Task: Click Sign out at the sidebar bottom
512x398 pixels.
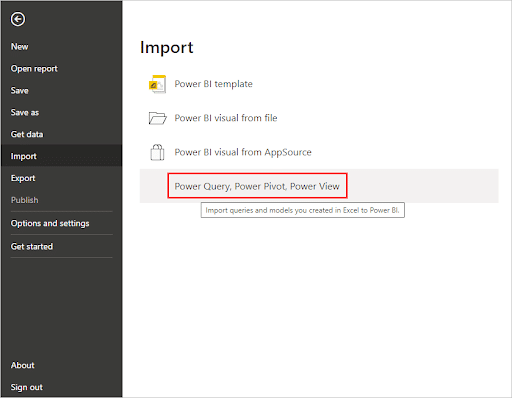Action: pyautogui.click(x=27, y=387)
